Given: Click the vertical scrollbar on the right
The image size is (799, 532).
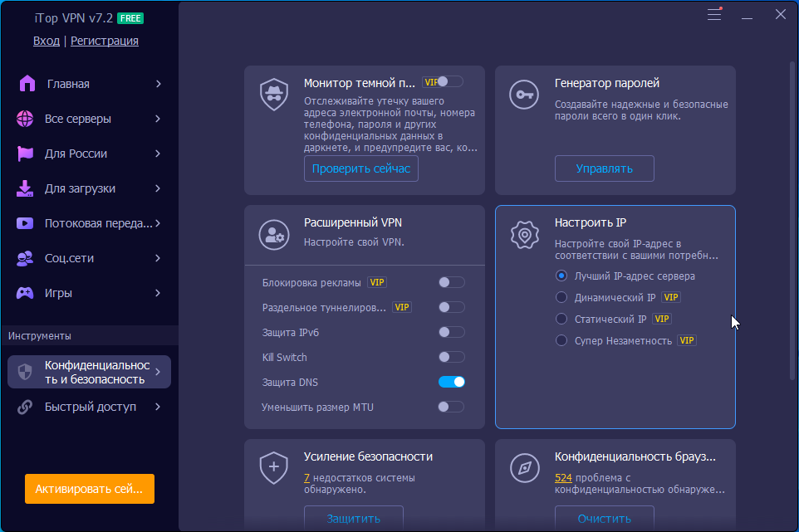Looking at the screenshot, I should point(792,216).
